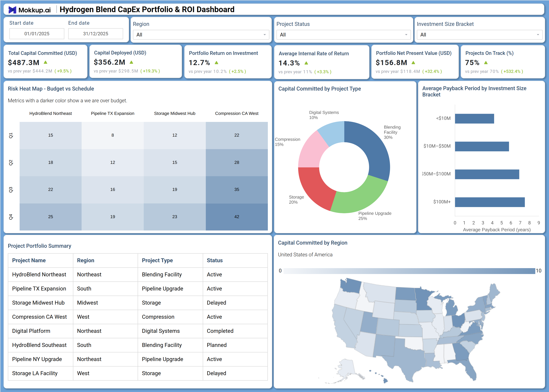Select HydroBlend Northeast table row name

(x=39, y=274)
